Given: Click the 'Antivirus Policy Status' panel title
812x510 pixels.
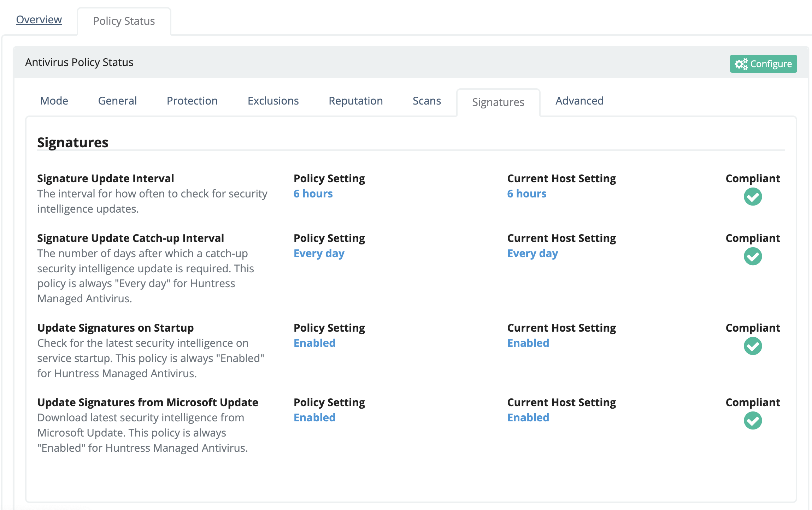Looking at the screenshot, I should (x=79, y=63).
